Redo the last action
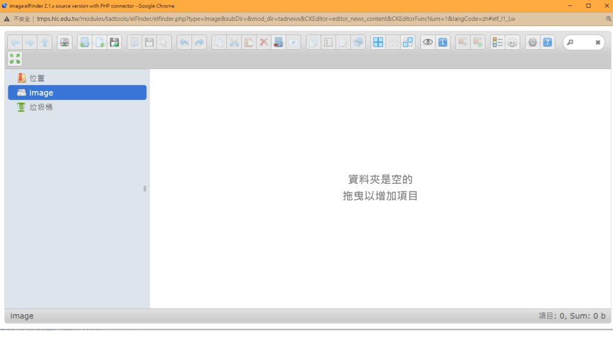Image resolution: width=613 pixels, height=364 pixels. [x=199, y=43]
